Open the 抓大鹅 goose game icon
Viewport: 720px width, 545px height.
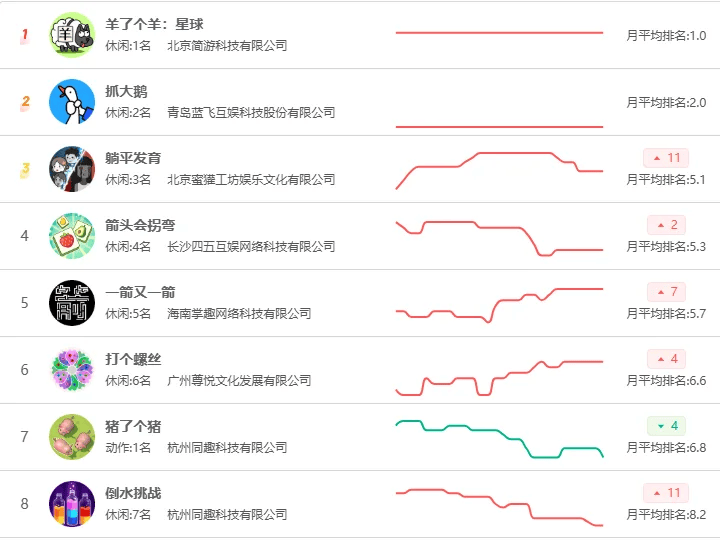[72, 102]
